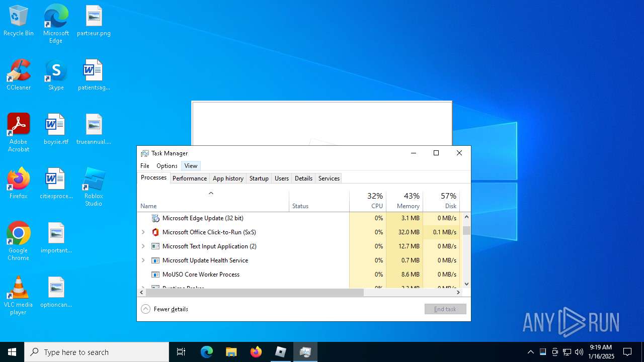
Task: Launch Firefox from desktop
Action: (19, 184)
